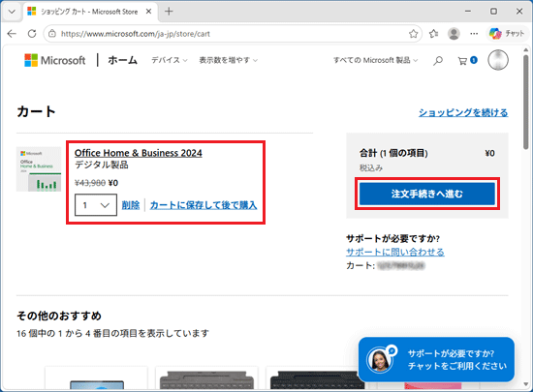Maximize the browser window
Viewport: 533px width, 392px height.
tap(493, 12)
